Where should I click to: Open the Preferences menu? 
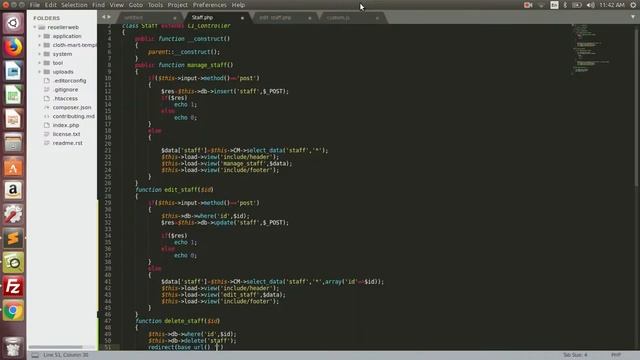[x=209, y=5]
